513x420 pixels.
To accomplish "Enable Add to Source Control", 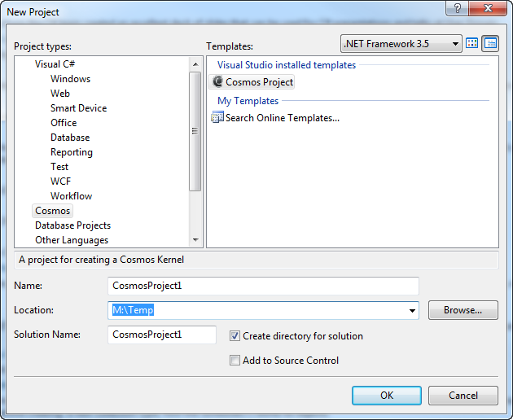I will point(235,361).
